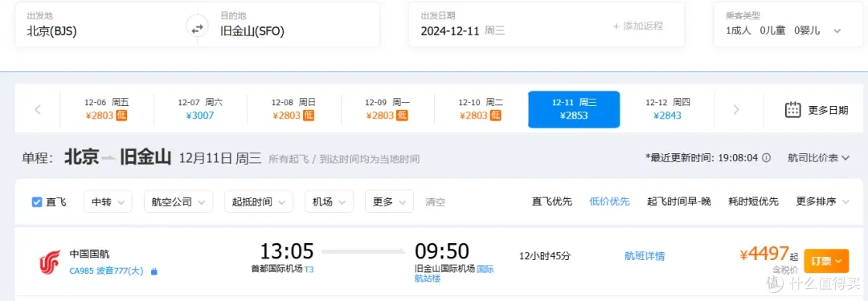Sort by 起飞时间早-晚
The width and height of the screenshot is (868, 301).
click(x=678, y=201)
